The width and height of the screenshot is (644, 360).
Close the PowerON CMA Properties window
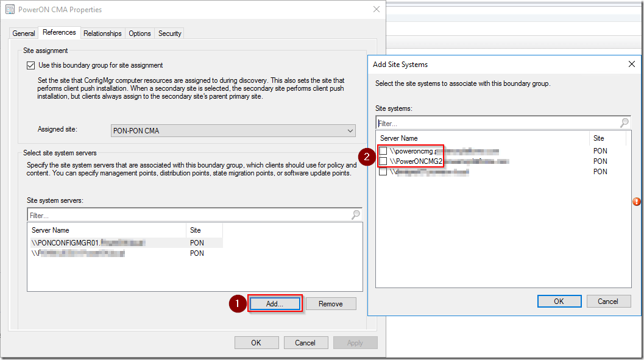click(377, 10)
